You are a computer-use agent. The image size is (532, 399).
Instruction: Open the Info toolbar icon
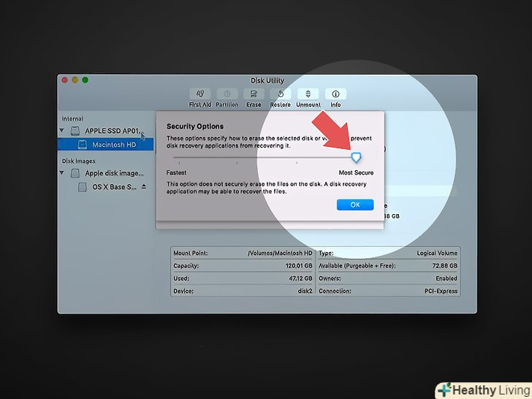(335, 94)
